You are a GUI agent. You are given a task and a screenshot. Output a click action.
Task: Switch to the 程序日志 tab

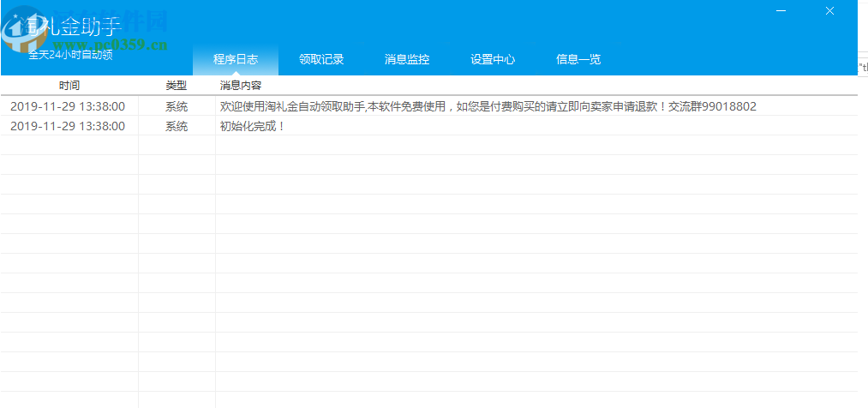point(236,60)
